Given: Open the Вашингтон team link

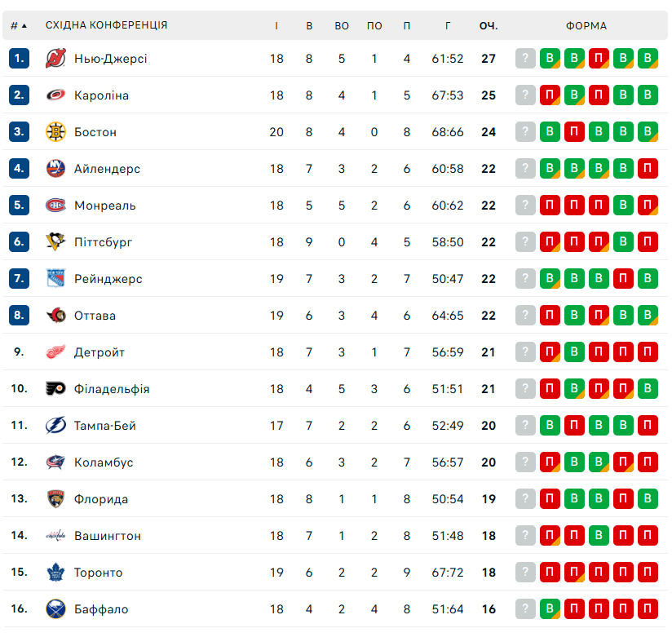Looking at the screenshot, I should [108, 536].
